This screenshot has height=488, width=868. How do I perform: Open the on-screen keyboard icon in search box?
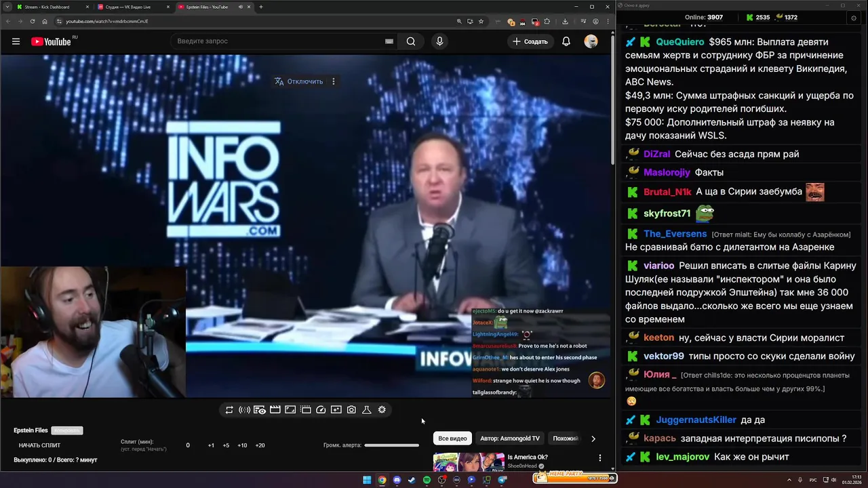pos(389,41)
